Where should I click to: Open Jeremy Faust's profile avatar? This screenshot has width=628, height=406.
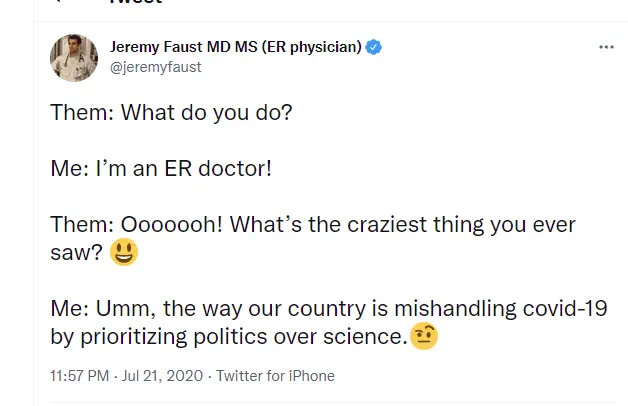point(74,57)
